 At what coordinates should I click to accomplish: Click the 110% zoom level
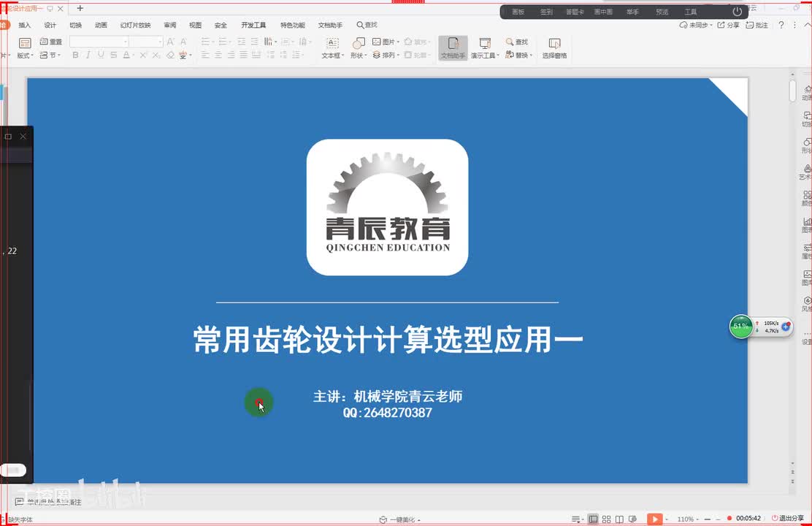(686, 519)
